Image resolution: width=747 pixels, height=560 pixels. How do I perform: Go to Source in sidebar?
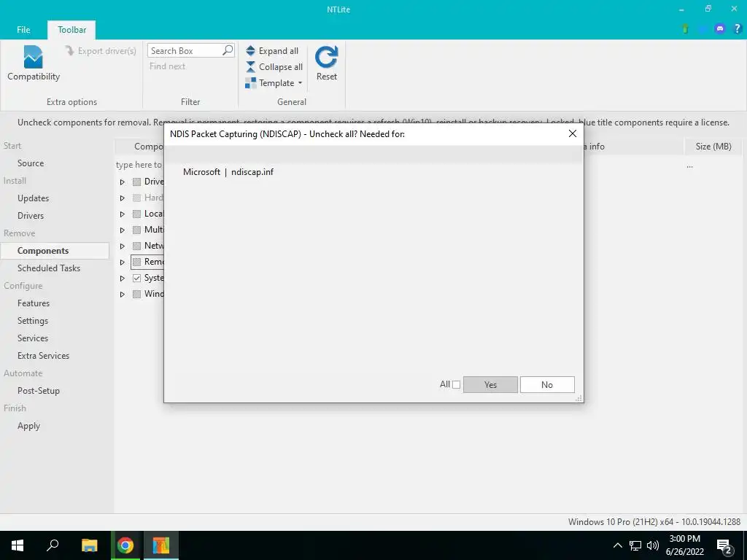pos(31,163)
